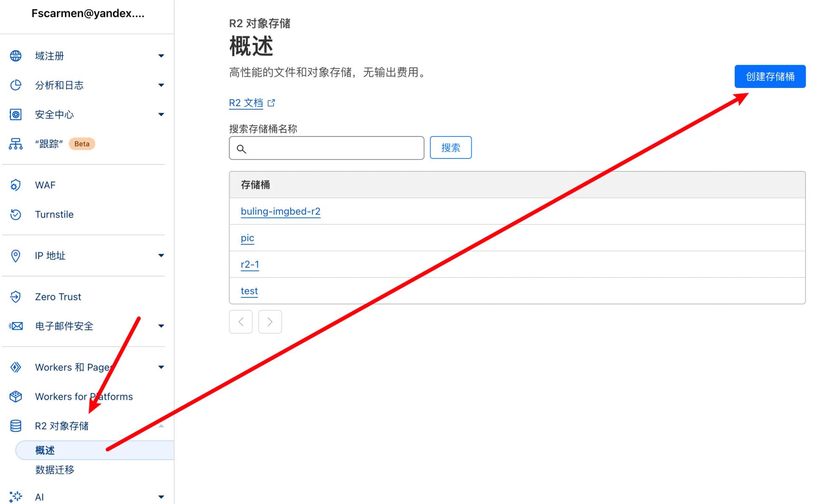Click the IP 地址 location pin icon
Image resolution: width=816 pixels, height=504 pixels.
pos(16,255)
